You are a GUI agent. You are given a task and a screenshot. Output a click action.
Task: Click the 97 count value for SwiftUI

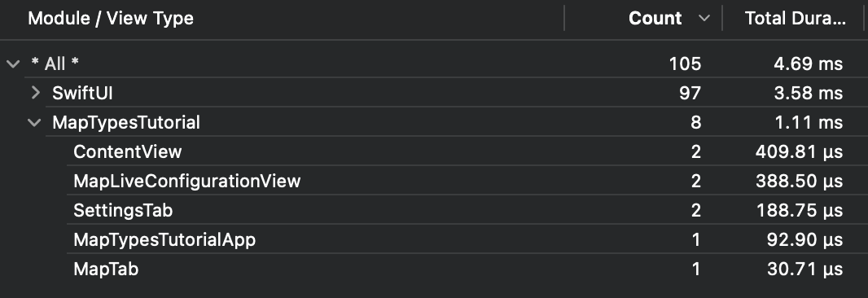click(690, 93)
